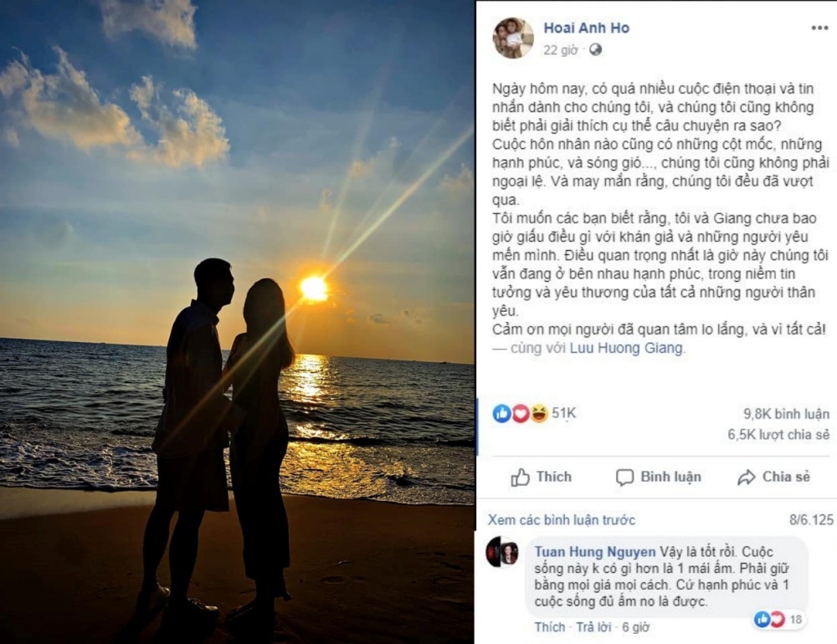
Task: Click the public globe privacy icon
Action: pos(596,49)
